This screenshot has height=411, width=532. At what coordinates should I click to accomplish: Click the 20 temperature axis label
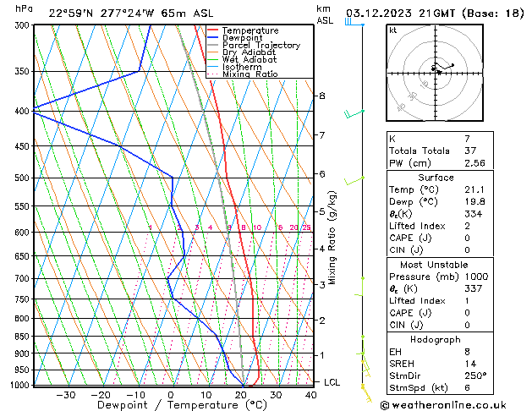tap(240, 395)
